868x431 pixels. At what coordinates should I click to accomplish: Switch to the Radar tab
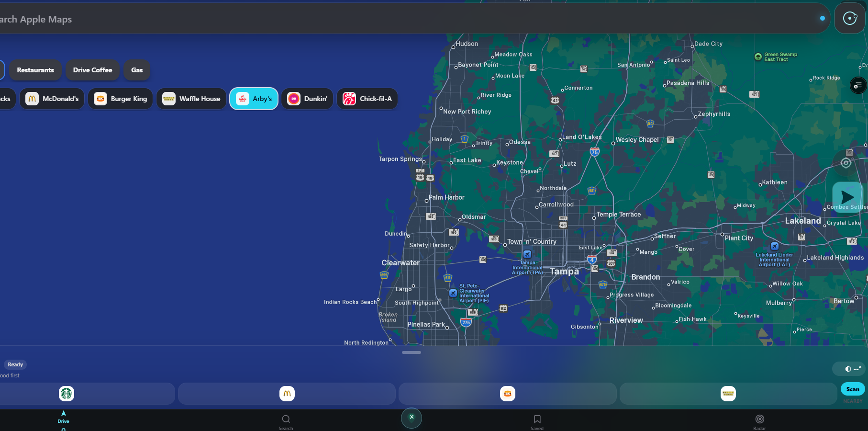pyautogui.click(x=759, y=422)
